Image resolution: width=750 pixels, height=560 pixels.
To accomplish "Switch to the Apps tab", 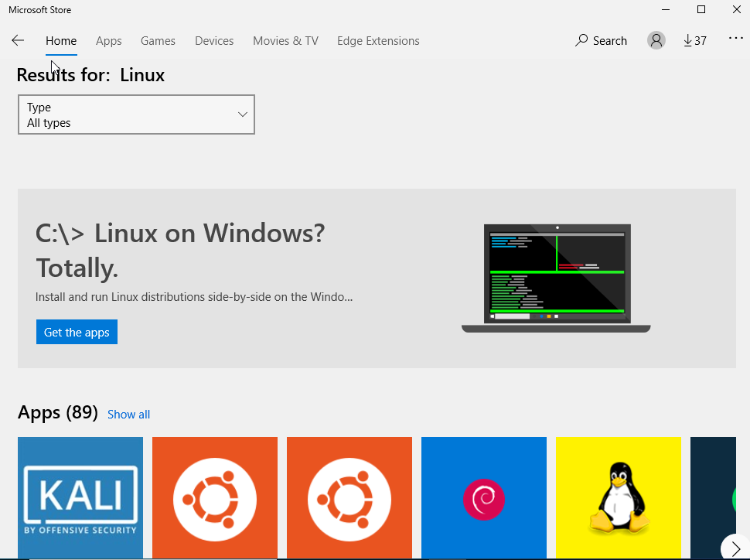I will tap(108, 40).
